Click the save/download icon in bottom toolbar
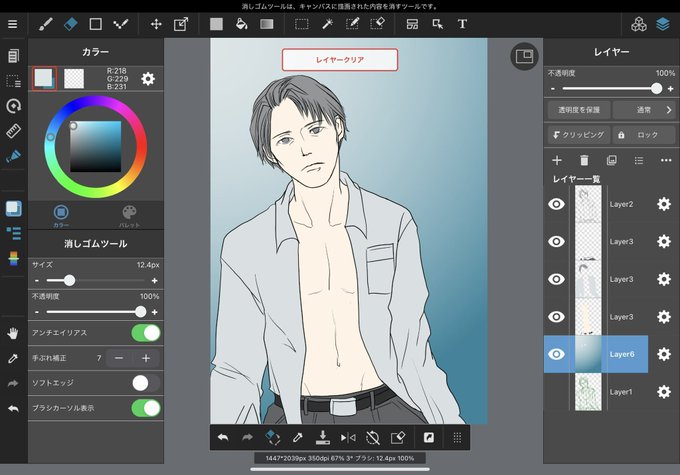The width and height of the screenshot is (680, 475). [x=323, y=437]
